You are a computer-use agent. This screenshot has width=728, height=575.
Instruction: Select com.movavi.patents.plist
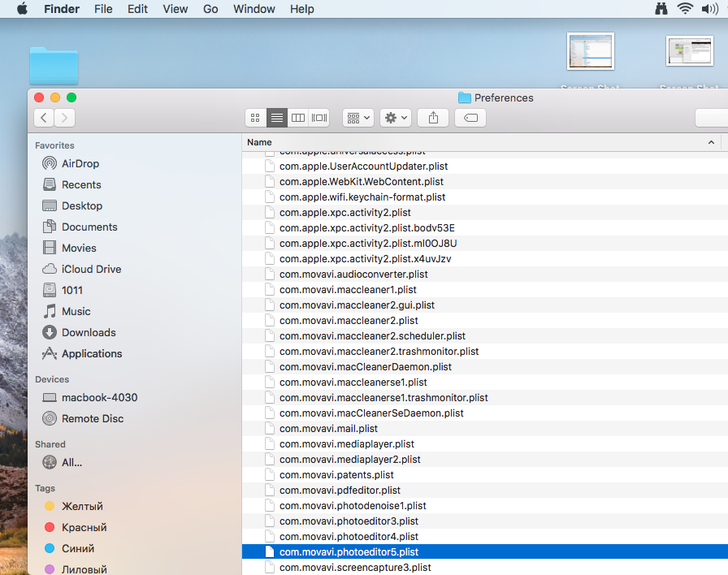(485, 475)
